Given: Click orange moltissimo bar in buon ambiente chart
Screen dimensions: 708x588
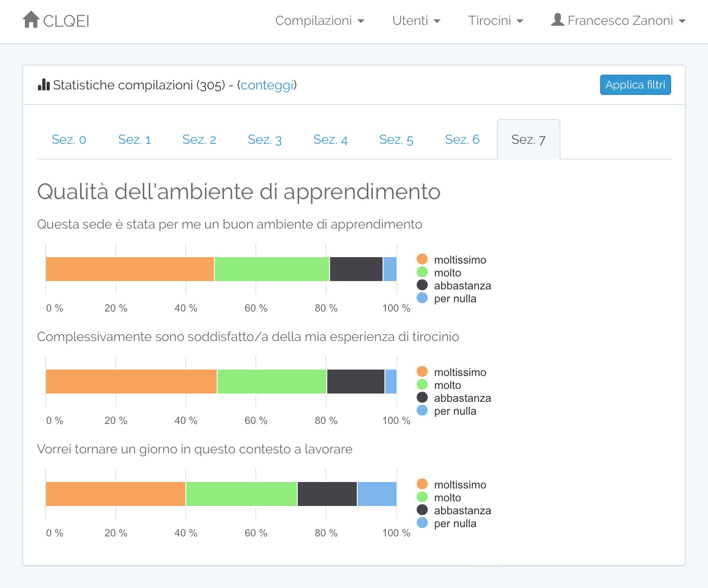Looking at the screenshot, I should tap(130, 269).
